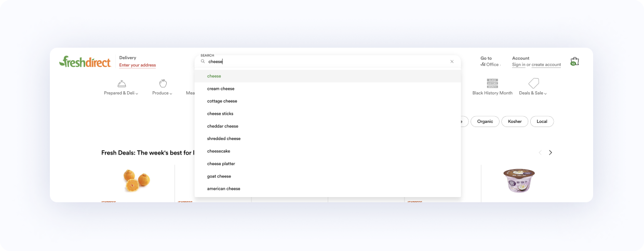Image resolution: width=644 pixels, height=251 pixels.
Task: Click the 'Enter your address' link
Action: (138, 65)
